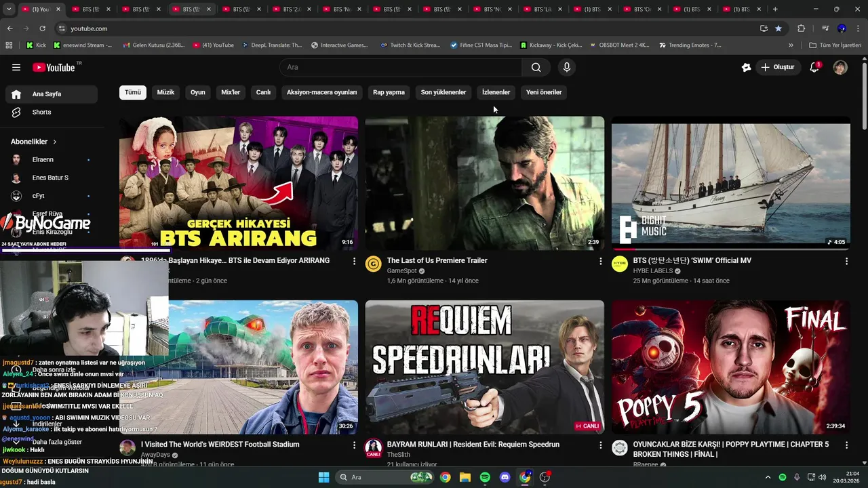Open the Chrome three-dot menu

click(x=858, y=28)
